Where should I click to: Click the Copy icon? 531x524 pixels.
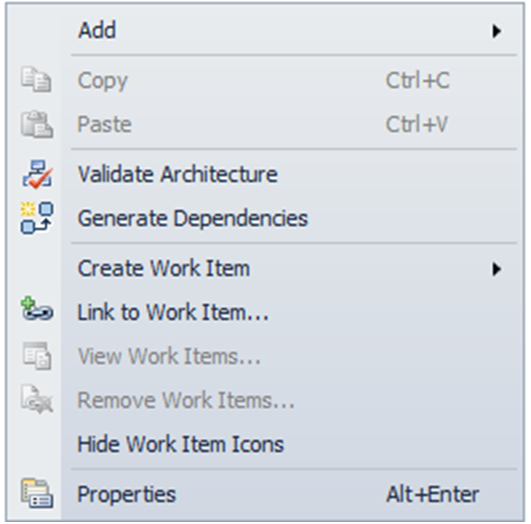[37, 80]
